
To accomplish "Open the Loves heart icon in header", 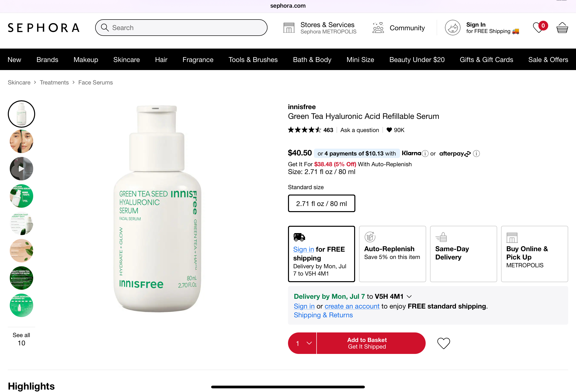I will pyautogui.click(x=538, y=28).
